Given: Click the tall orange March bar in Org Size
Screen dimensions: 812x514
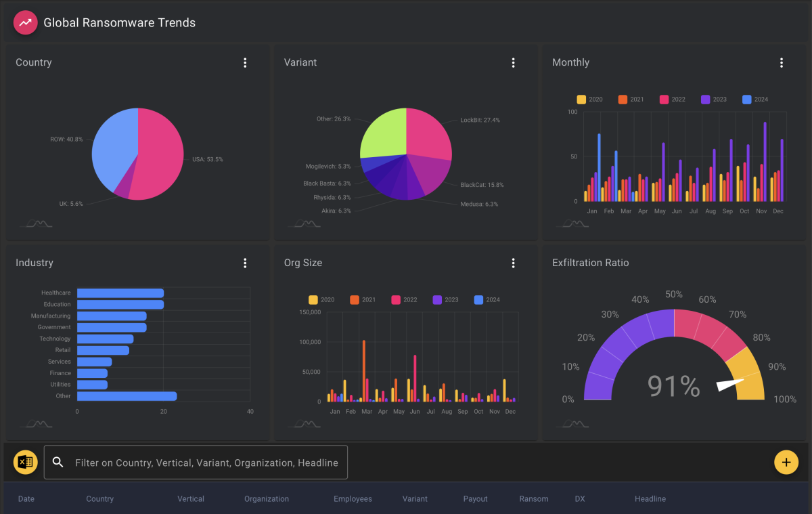Looking at the screenshot, I should [364, 371].
